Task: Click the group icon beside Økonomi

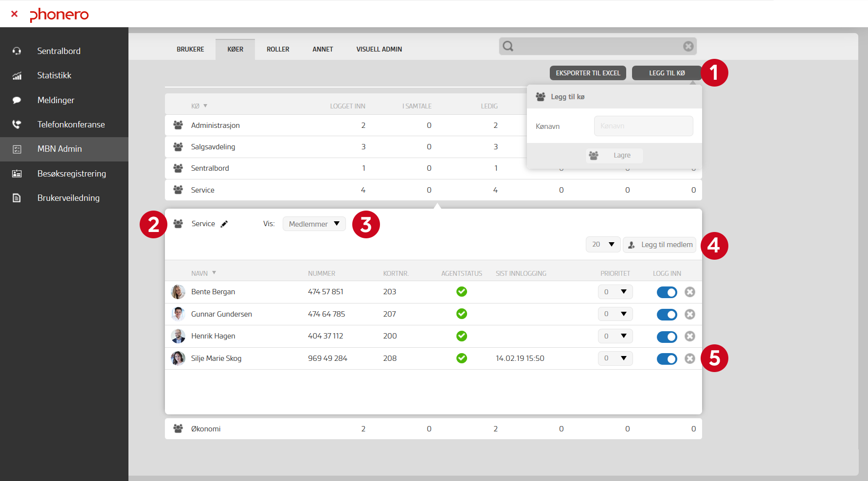Action: (178, 428)
